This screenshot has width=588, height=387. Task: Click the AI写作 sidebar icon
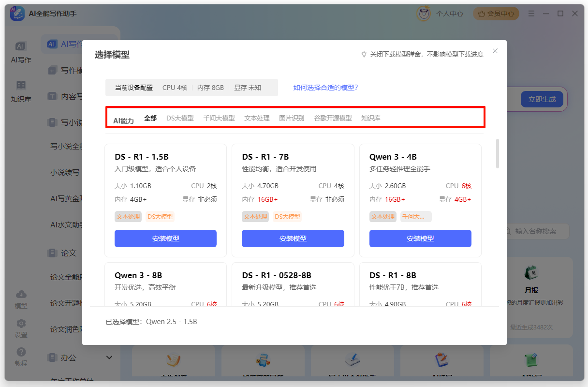(20, 46)
